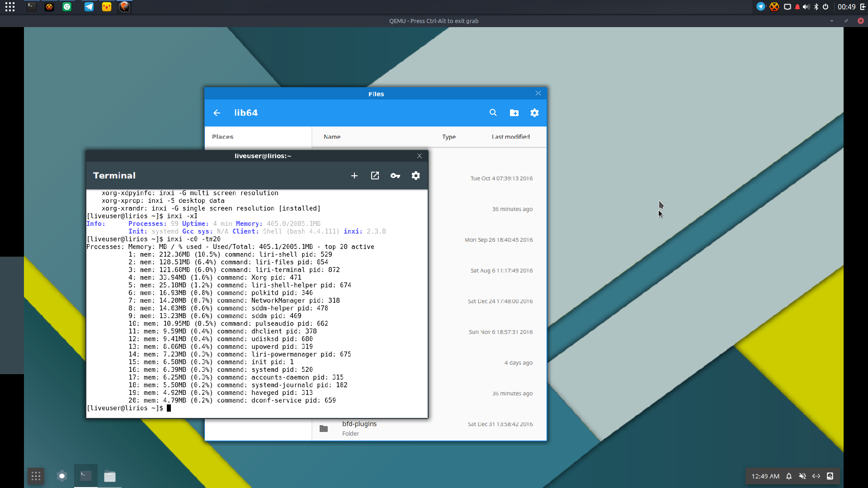Click the 'inxi -c0 -tm20' command line
The width and height of the screenshot is (868, 488).
click(x=194, y=239)
